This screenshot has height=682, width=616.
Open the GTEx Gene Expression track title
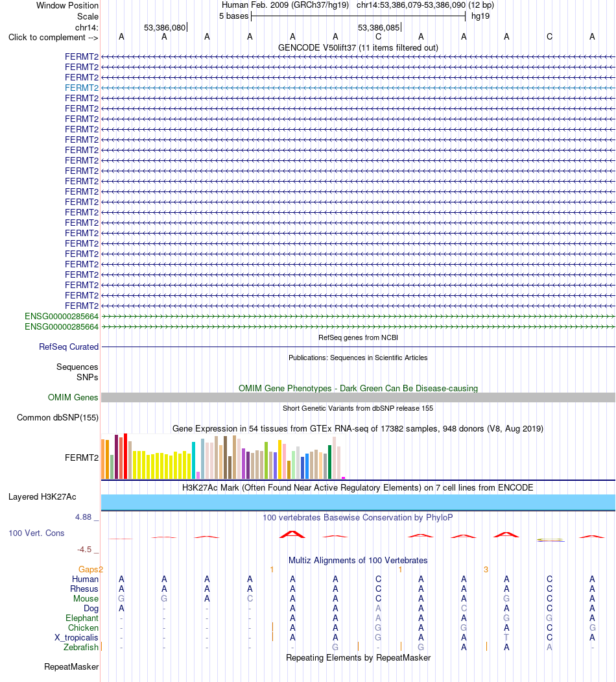point(358,428)
